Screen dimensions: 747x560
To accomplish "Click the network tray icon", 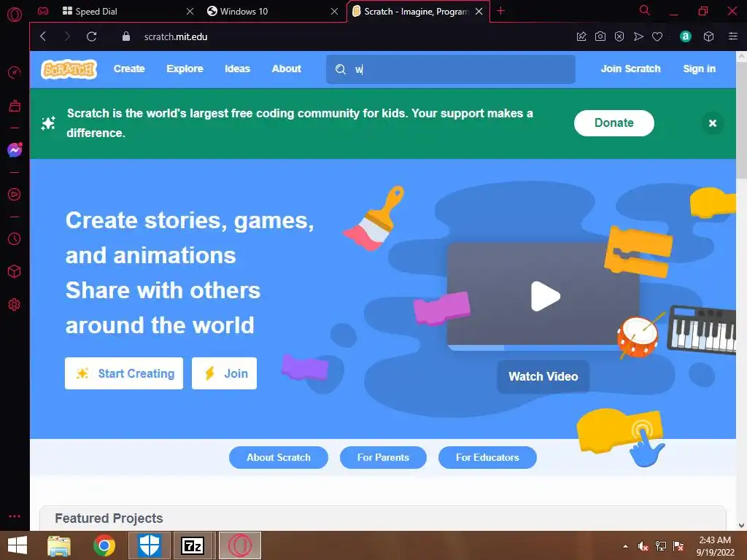I will click(x=661, y=546).
